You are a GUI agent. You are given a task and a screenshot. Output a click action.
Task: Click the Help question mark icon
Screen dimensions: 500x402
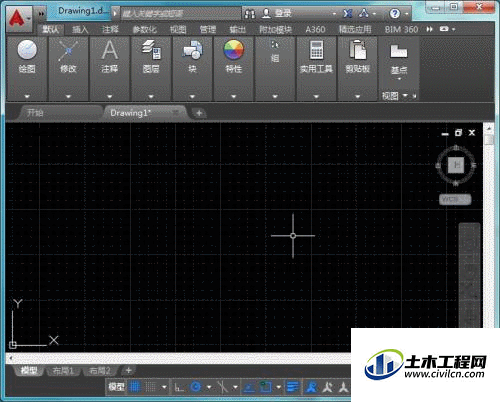(x=395, y=14)
